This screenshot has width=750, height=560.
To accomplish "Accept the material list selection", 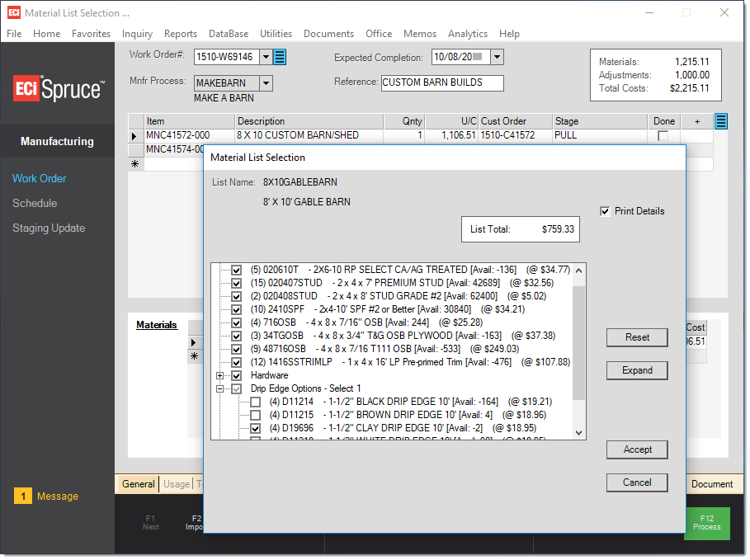I will point(637,450).
